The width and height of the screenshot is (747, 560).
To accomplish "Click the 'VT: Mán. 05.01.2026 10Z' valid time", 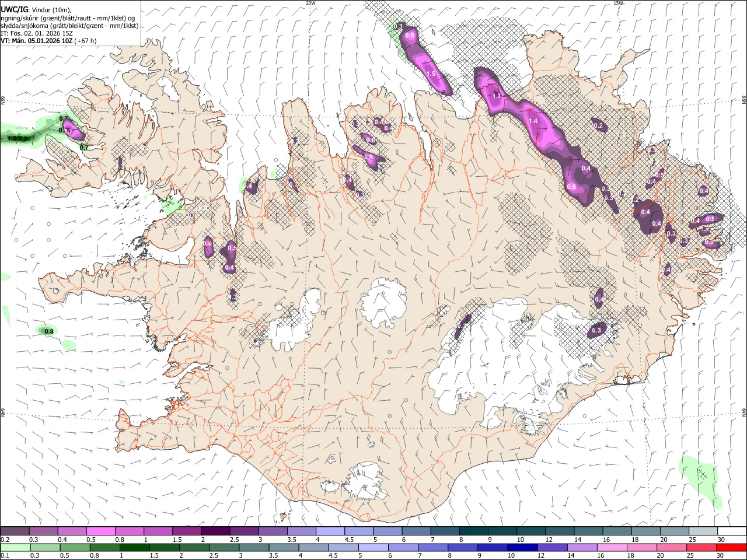I will click(36, 41).
